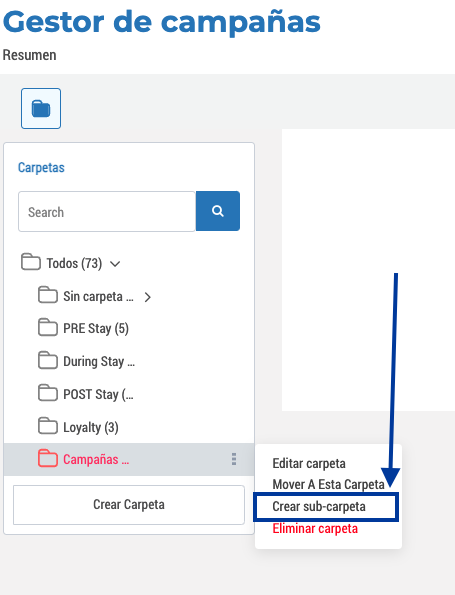Choose Editar carpeta from context menu
Viewport: 455px width, 595px height.
(309, 463)
